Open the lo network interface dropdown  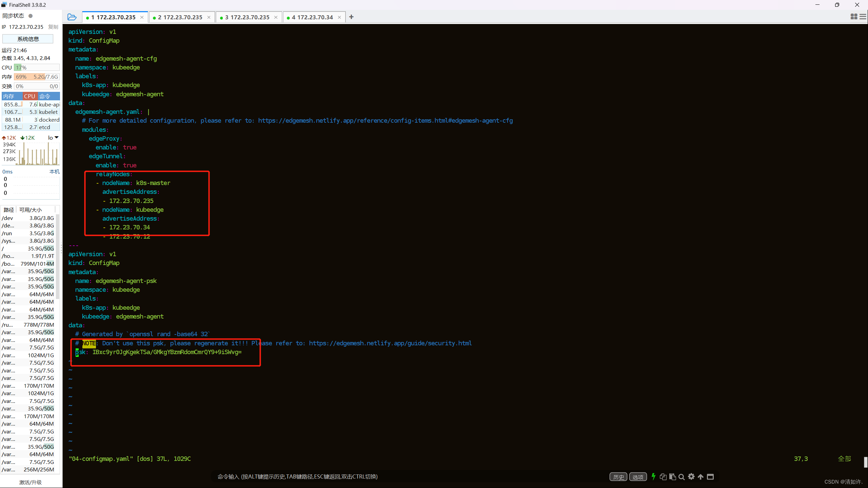(53, 138)
